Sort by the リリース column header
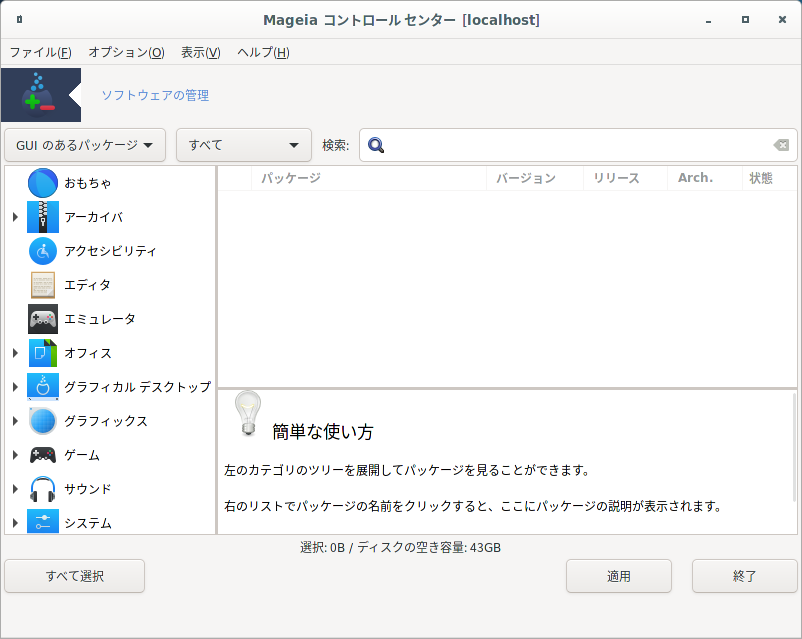Image resolution: width=802 pixels, height=639 pixels. coord(625,178)
